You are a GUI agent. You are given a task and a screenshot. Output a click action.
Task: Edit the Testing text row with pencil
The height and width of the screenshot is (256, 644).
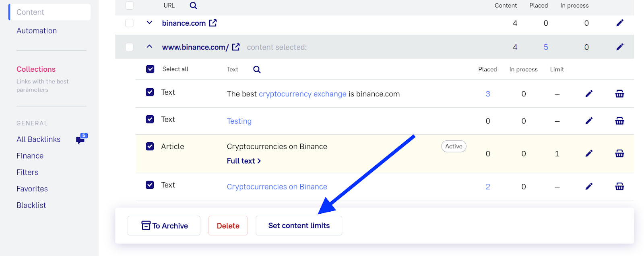pyautogui.click(x=589, y=121)
